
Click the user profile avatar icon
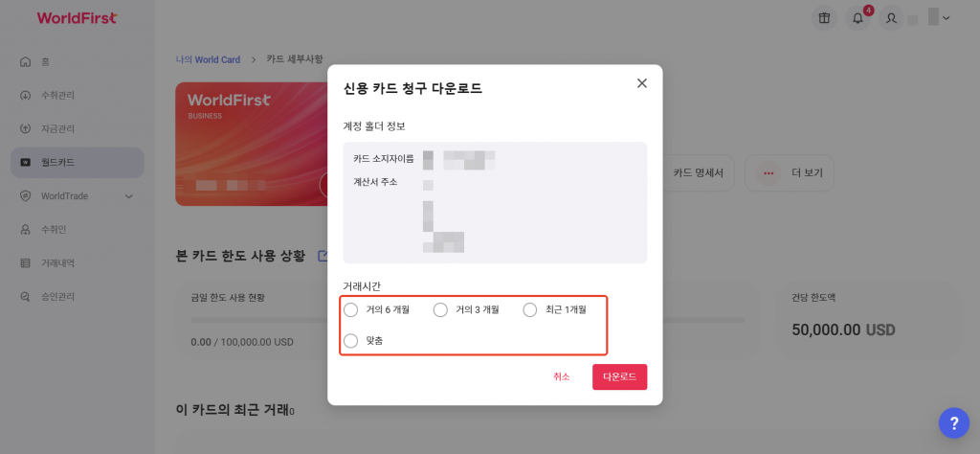(x=891, y=18)
